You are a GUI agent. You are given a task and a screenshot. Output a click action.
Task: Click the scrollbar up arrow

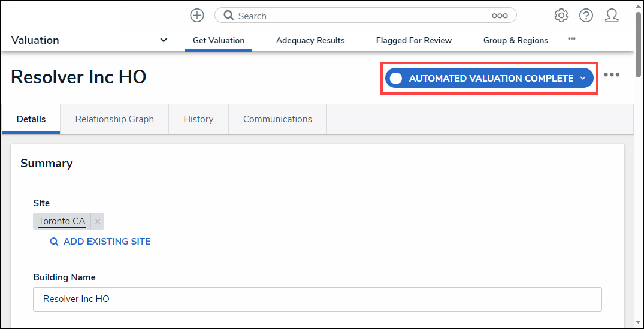click(638, 6)
